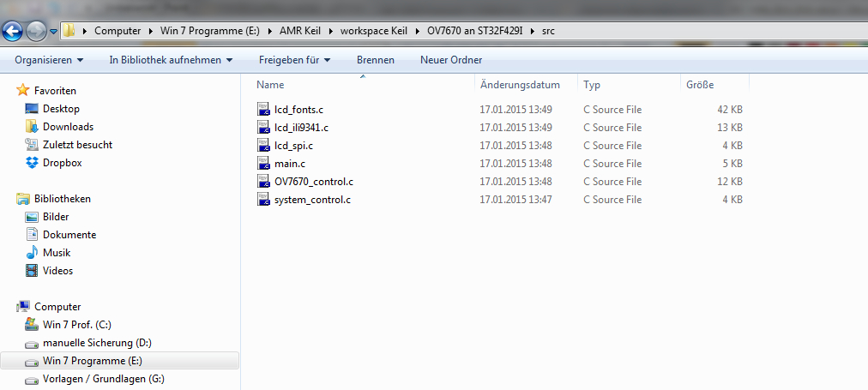This screenshot has width=868, height=390.
Task: Select OV7670 an ST32F429I breadcrumb segment
Action: (x=474, y=31)
